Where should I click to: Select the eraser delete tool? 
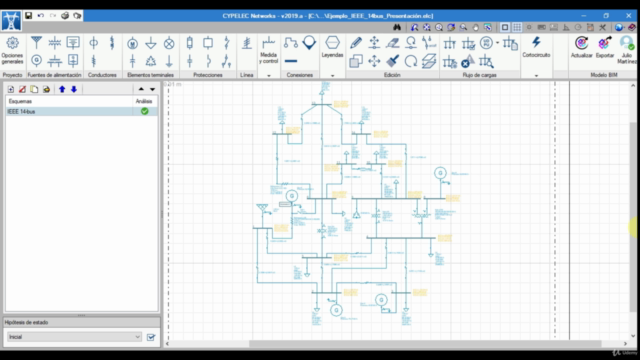click(392, 43)
